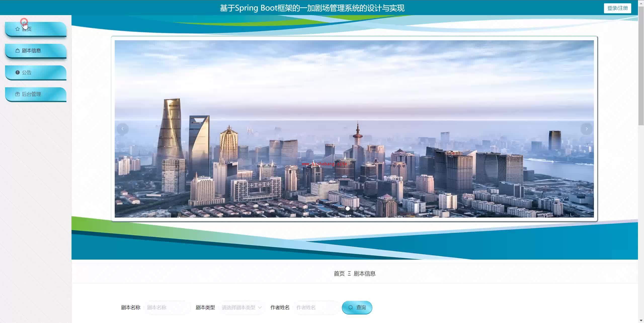Click the star icon beside 首页
The height and width of the screenshot is (323, 644).
pos(17,29)
